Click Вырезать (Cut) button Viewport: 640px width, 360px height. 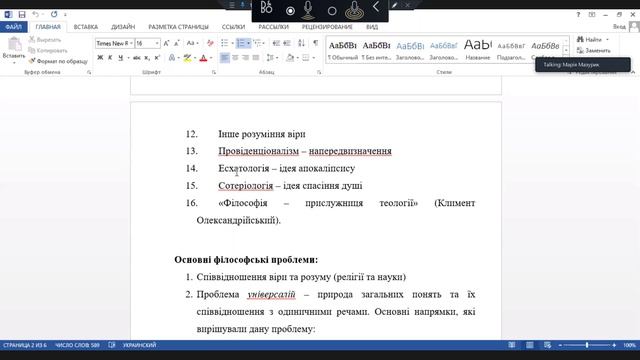45,40
